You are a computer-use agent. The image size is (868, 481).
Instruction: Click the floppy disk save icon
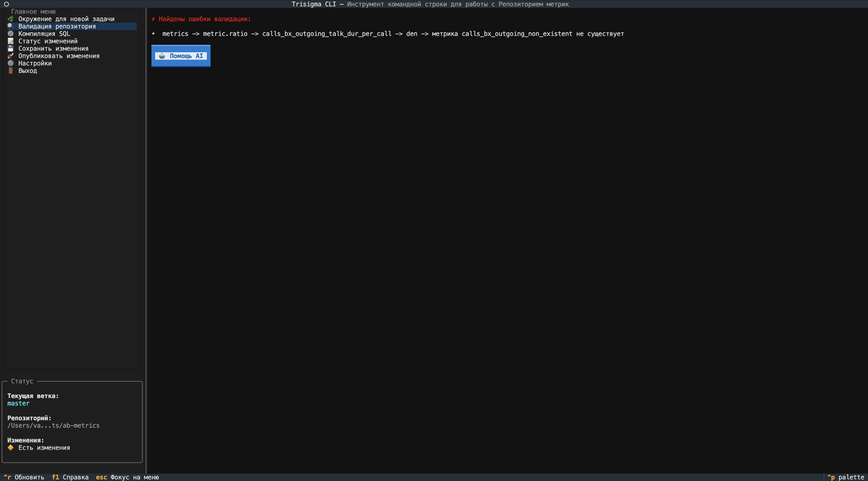(x=11, y=48)
